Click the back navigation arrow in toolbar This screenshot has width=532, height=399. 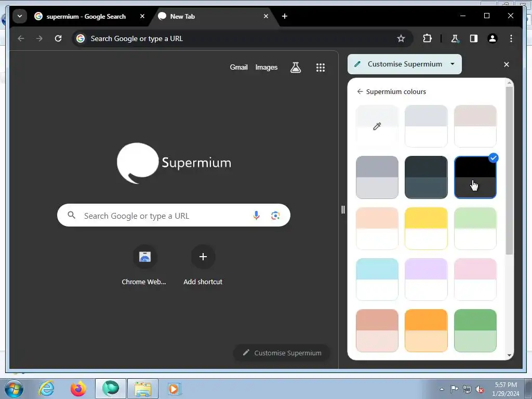[21, 38]
